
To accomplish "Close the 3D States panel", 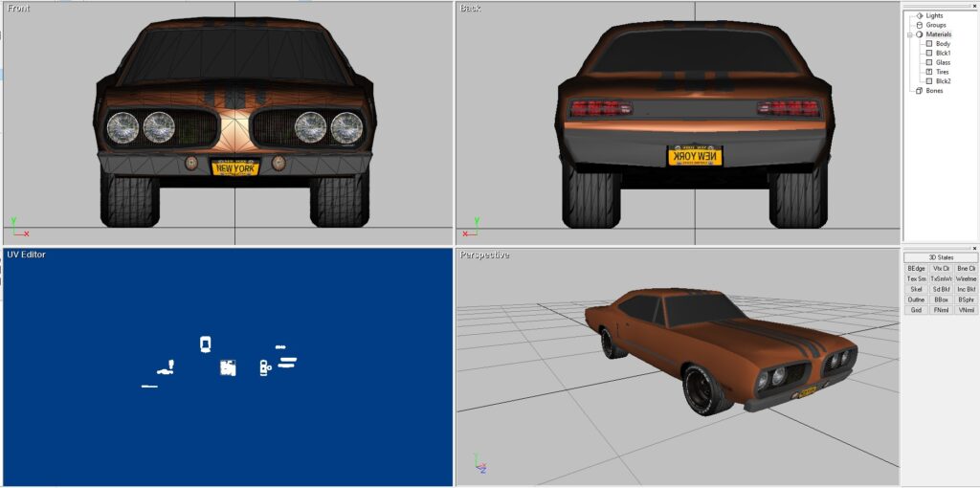I will click(974, 248).
